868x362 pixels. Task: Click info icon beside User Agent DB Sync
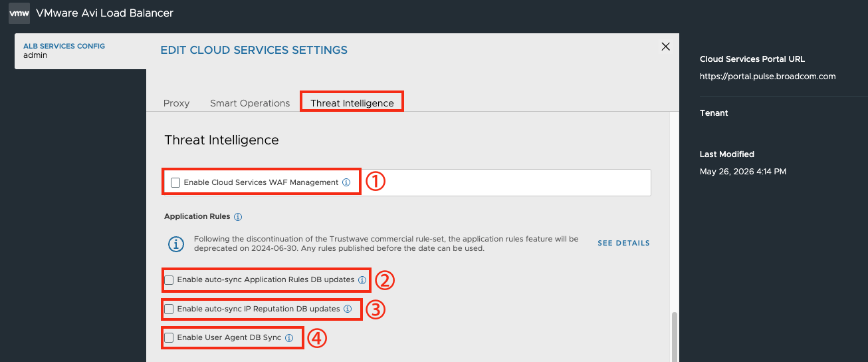click(x=289, y=338)
